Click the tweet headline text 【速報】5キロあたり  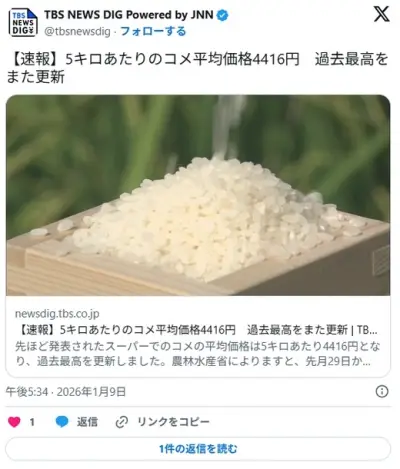pos(197,68)
